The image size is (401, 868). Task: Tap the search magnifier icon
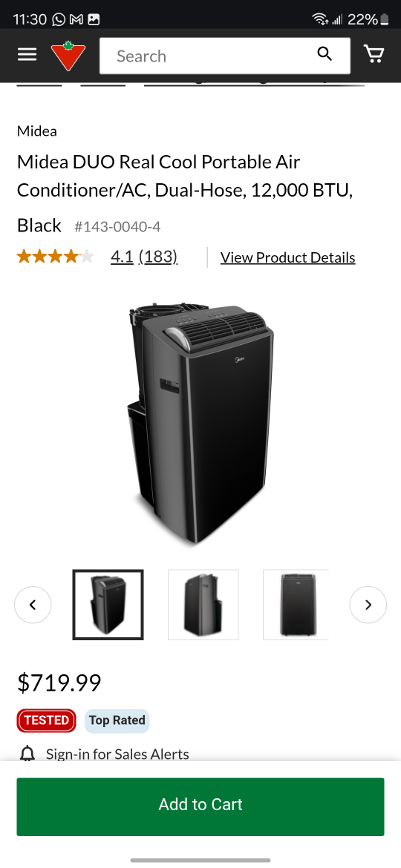click(x=325, y=53)
